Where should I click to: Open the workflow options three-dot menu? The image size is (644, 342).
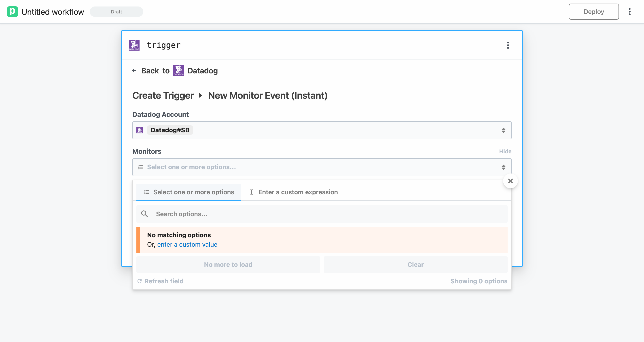click(x=629, y=11)
